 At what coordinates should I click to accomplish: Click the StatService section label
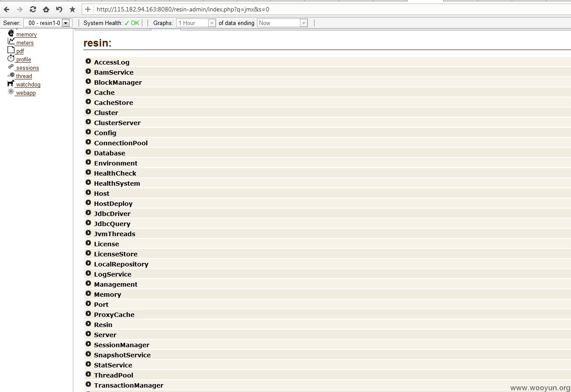(x=113, y=365)
